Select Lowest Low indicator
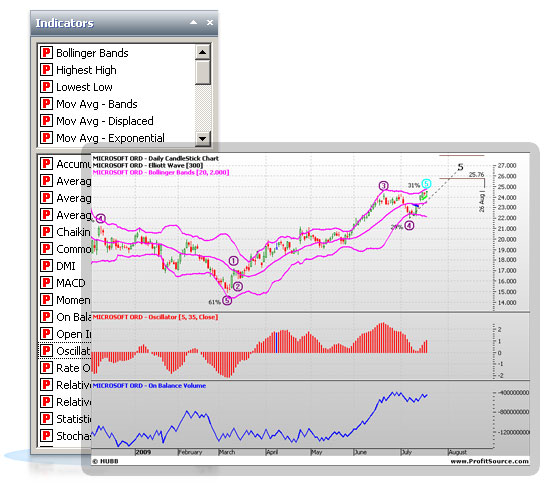The height and width of the screenshot is (491, 550). coord(84,87)
